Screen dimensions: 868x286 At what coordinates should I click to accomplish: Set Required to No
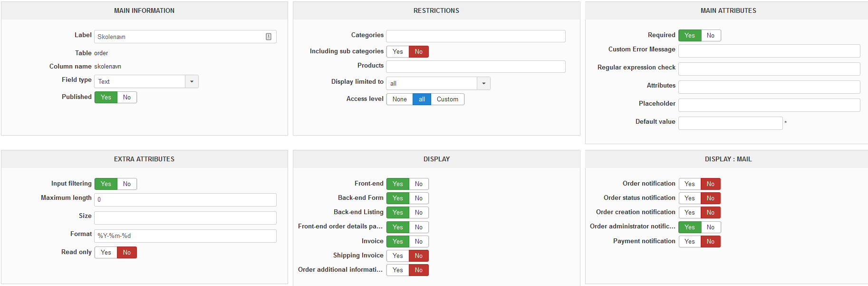coord(711,36)
